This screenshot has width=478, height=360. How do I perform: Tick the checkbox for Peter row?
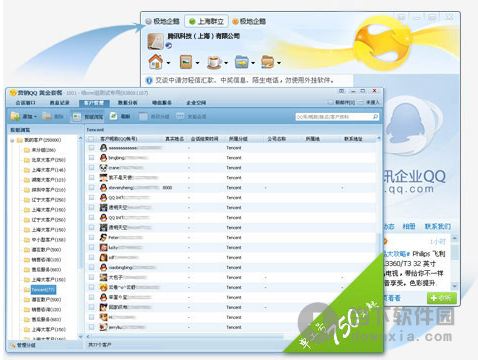91,238
